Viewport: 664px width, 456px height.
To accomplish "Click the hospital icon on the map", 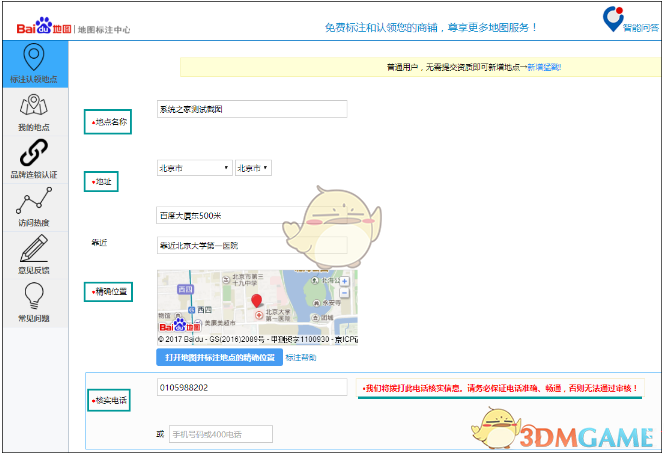I will (x=259, y=315).
